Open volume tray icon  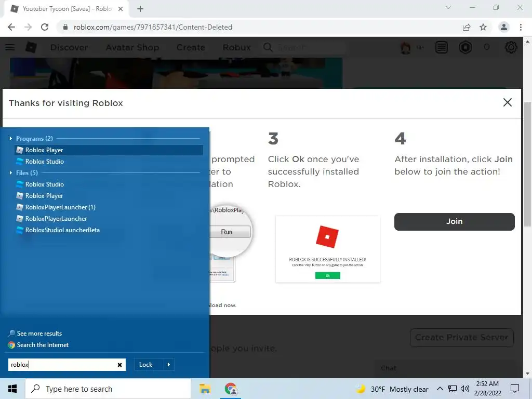(465, 389)
